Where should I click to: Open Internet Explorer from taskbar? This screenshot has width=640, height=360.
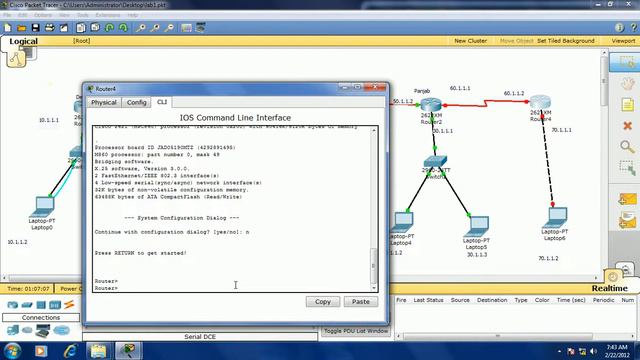point(70,351)
